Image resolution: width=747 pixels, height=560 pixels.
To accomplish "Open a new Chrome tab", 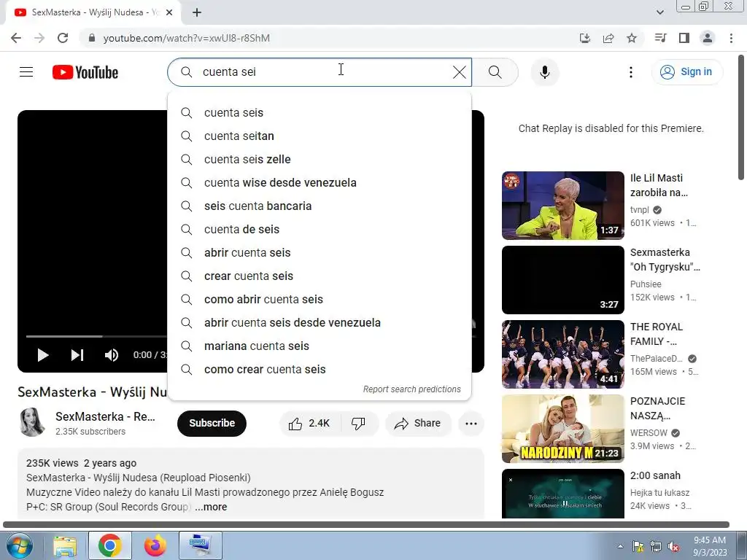I will pyautogui.click(x=197, y=12).
